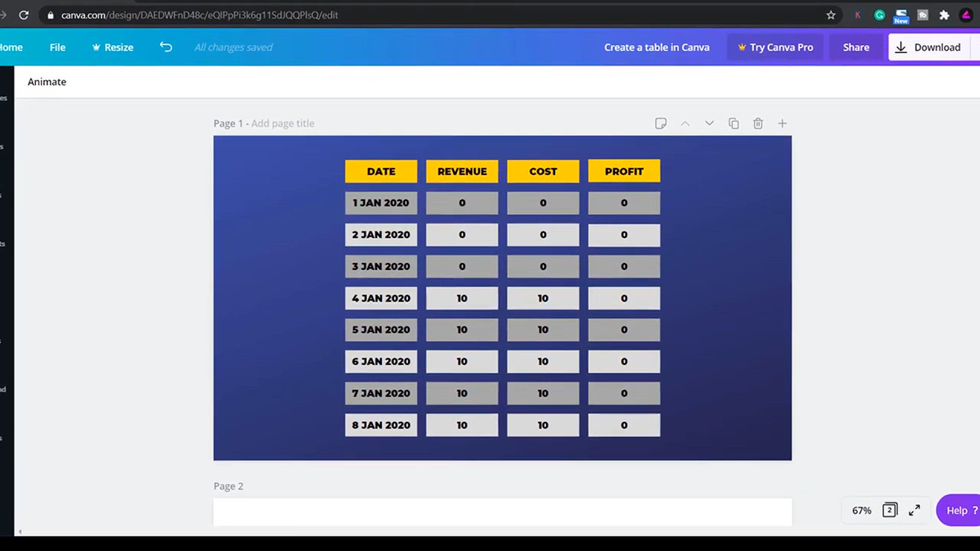This screenshot has height=551, width=980.
Task: Click Try Canva Pro button
Action: tap(775, 47)
